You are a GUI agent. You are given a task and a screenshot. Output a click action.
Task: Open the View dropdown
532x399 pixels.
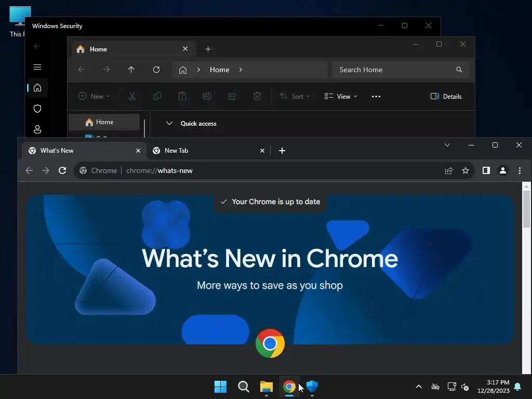click(x=341, y=96)
